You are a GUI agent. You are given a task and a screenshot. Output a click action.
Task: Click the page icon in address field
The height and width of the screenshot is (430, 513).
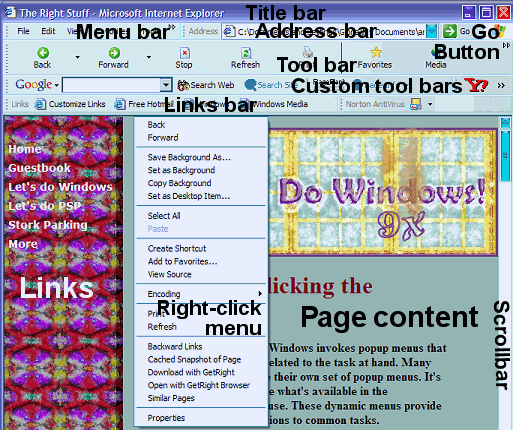point(229,31)
